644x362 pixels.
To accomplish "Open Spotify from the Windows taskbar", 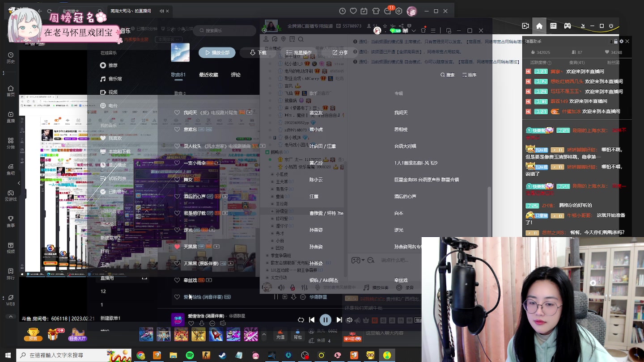I will [190, 355].
